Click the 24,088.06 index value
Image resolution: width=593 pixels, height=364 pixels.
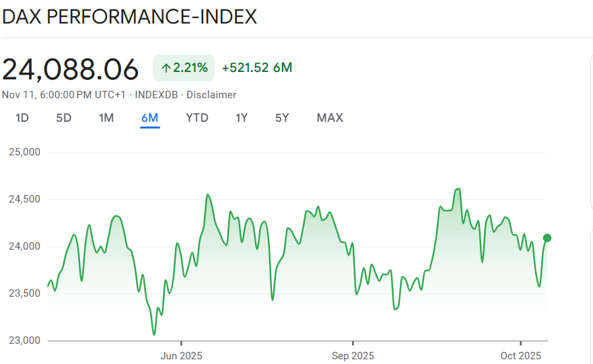point(71,69)
